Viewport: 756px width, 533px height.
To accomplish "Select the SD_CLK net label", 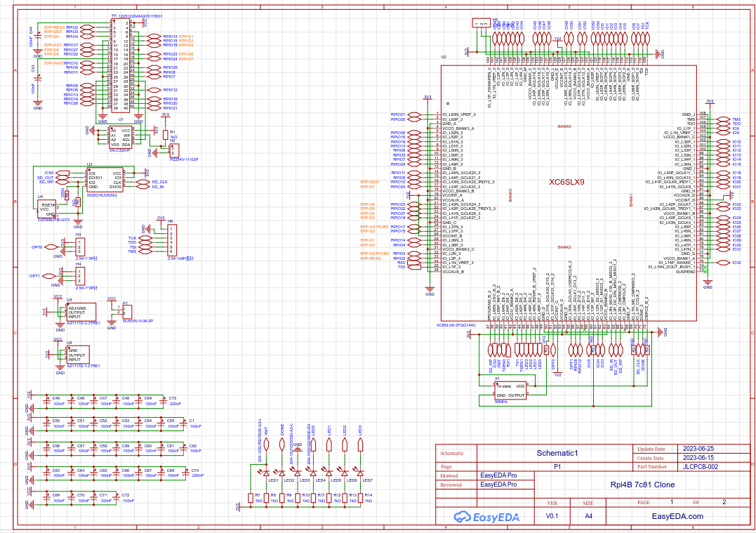I will (159, 182).
